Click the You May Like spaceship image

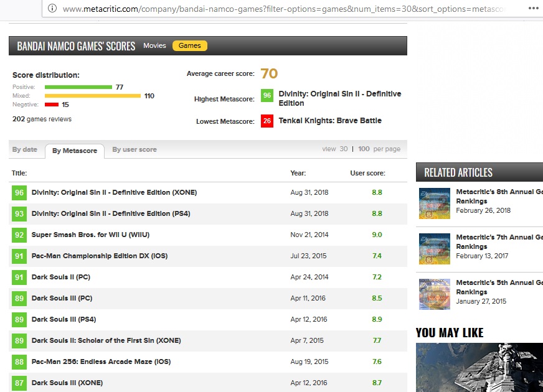click(479, 367)
